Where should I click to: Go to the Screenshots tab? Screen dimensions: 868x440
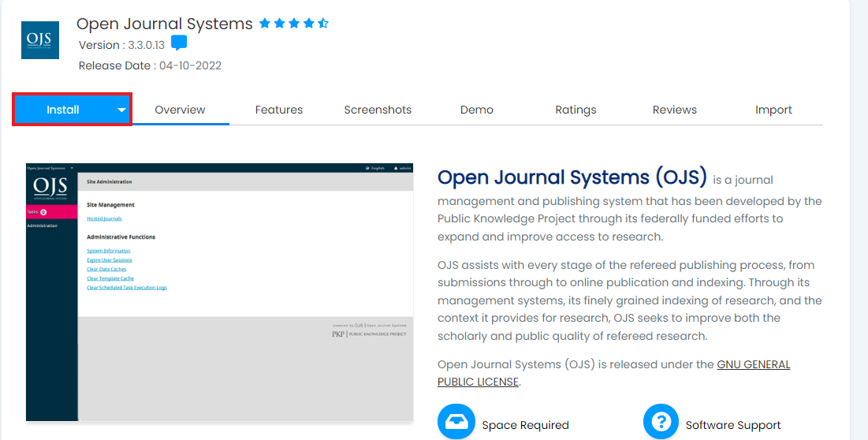(x=378, y=110)
